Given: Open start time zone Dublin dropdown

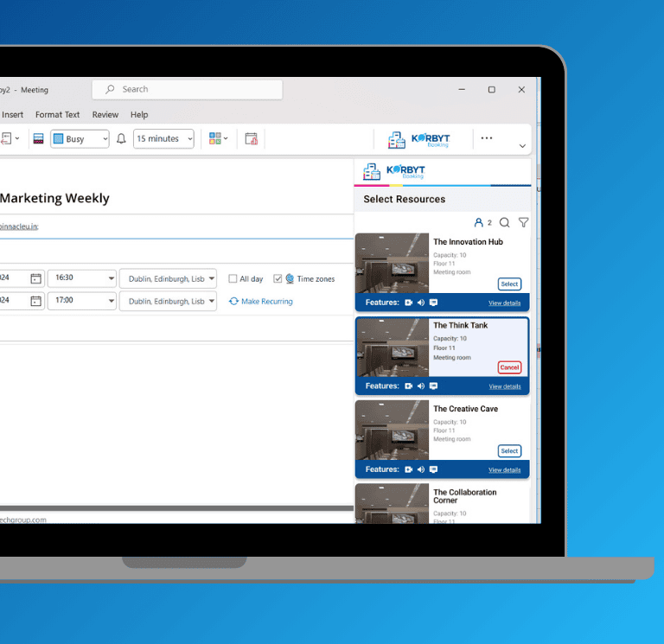Looking at the screenshot, I should 168,278.
